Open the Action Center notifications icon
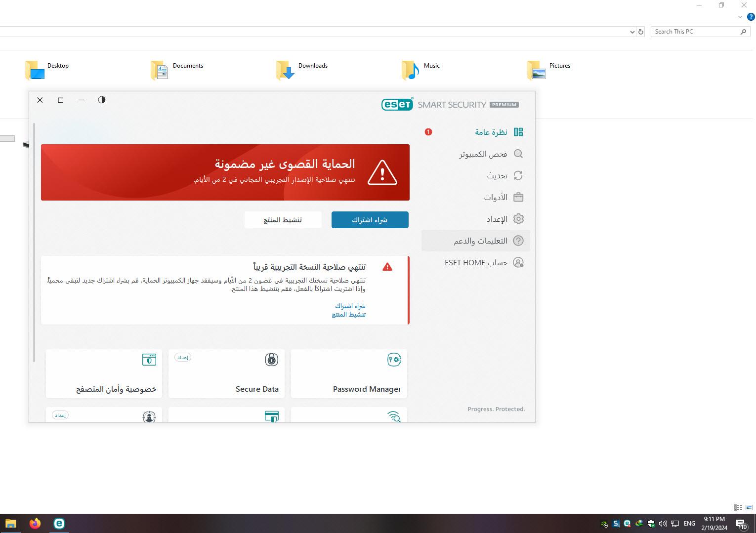756x533 pixels. click(741, 524)
